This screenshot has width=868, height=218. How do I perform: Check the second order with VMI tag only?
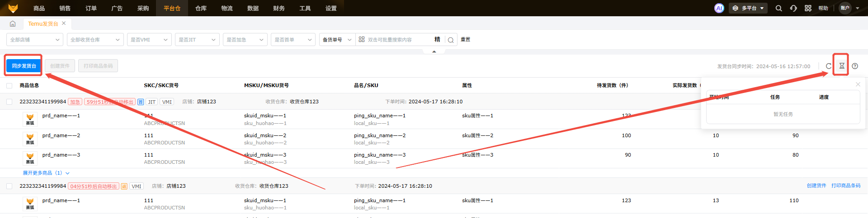9,186
